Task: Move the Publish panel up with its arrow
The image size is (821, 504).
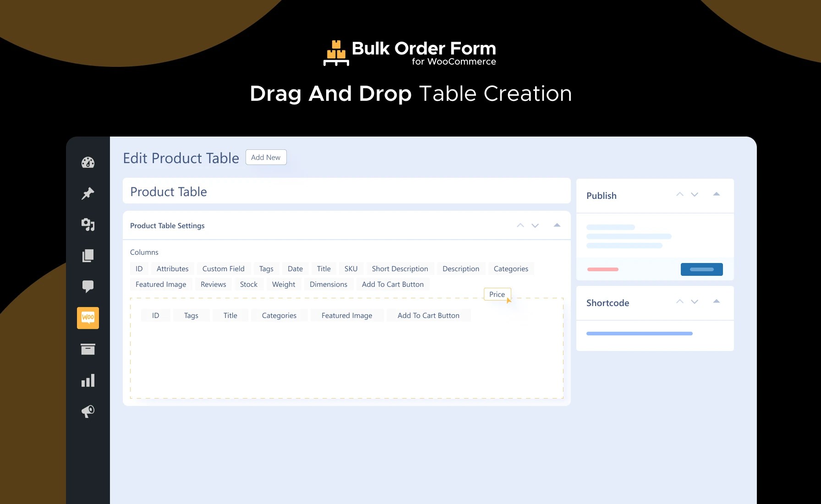Action: click(679, 194)
